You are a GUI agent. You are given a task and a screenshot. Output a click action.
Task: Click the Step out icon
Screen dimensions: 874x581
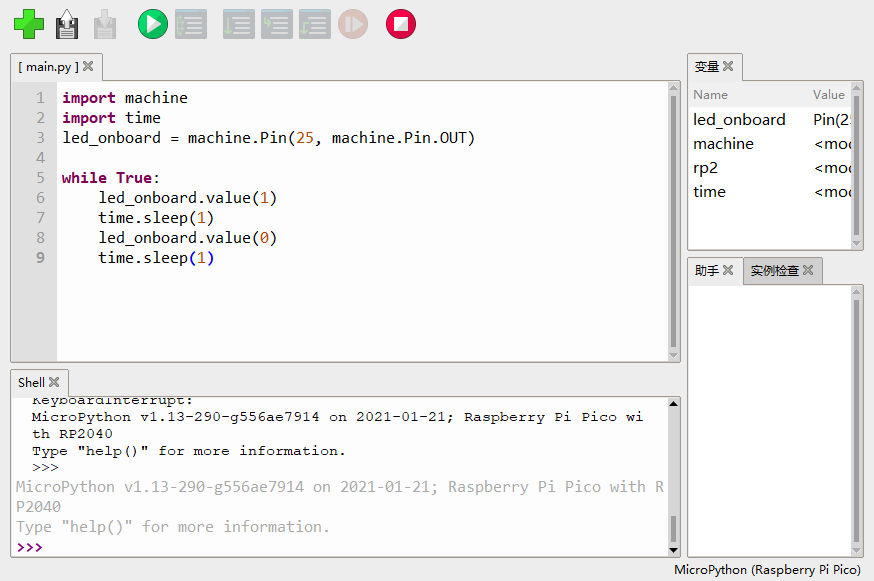coord(314,23)
